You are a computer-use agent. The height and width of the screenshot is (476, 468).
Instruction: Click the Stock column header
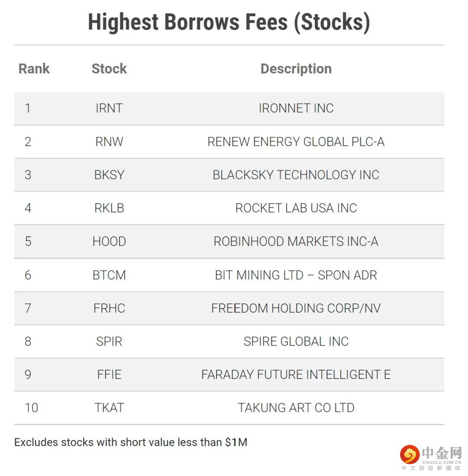[109, 68]
